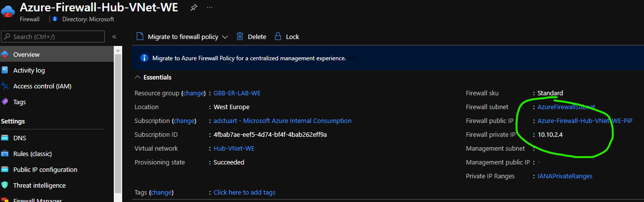Screen dimensions: 644x202
Task: Click the document icon beside Migrate to firewall policy
Action: (x=140, y=37)
